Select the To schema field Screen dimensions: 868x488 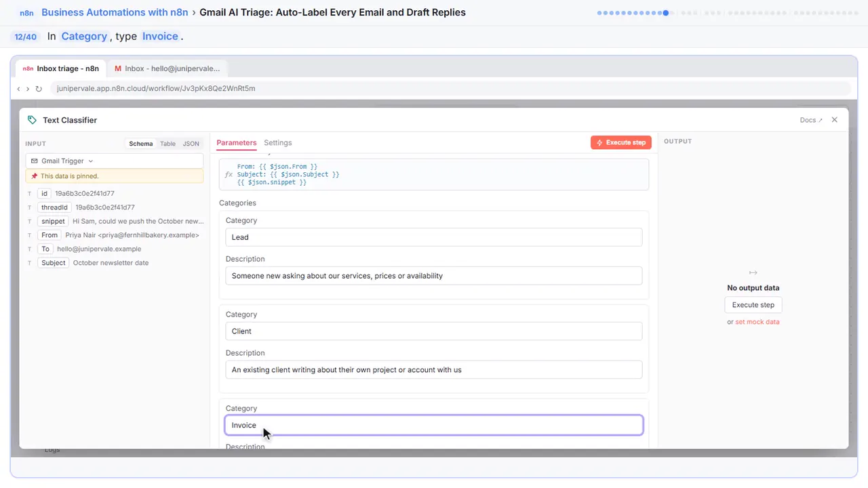pyautogui.click(x=45, y=249)
